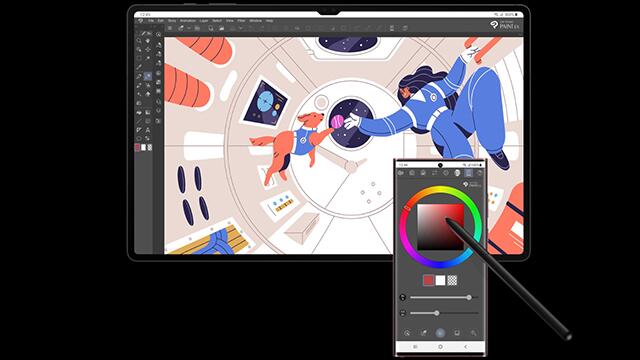This screenshot has width=640, height=360.
Task: Tap the Android home button on phone
Action: 440,347
